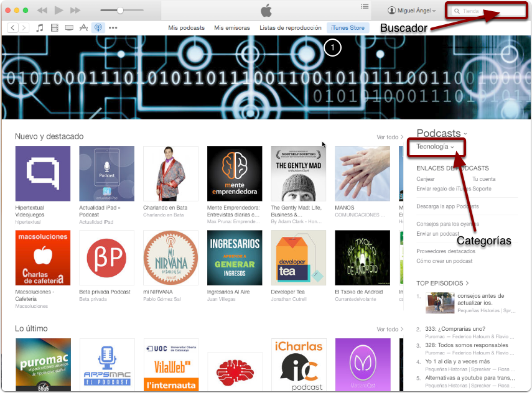Open the Actualidad iPad Podcast artwork
This screenshot has height=393, width=532.
click(x=106, y=173)
